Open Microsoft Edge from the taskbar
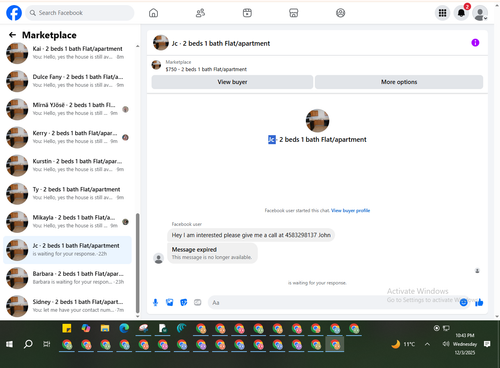Image resolution: width=500 pixels, height=368 pixels. 124,328
